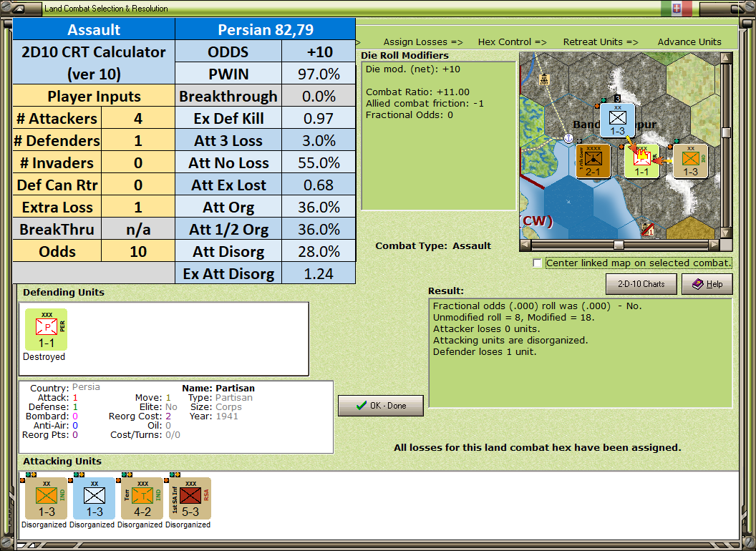Click 'Combat Ratio: +11.00' modifier line

tap(417, 92)
